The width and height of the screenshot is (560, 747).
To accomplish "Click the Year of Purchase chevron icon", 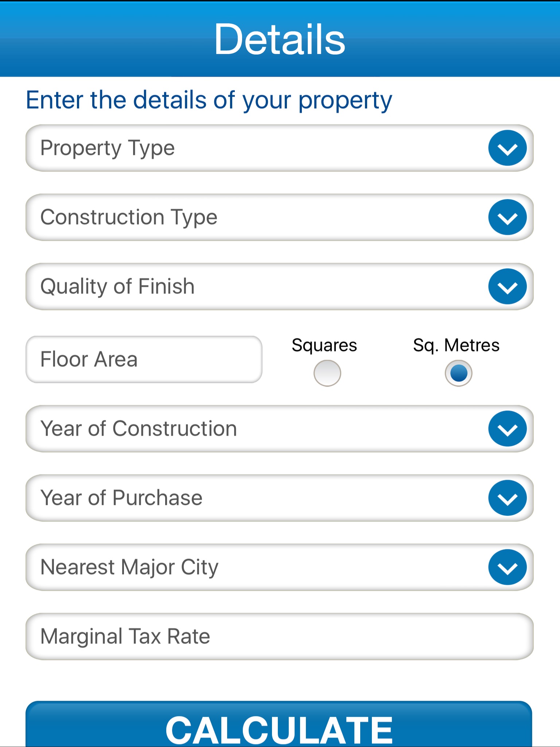I will coord(507,498).
